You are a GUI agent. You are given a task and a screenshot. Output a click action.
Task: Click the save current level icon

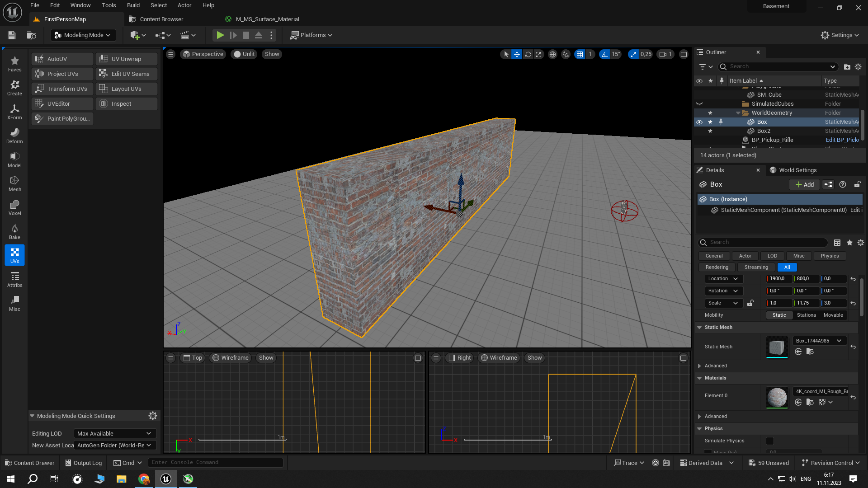click(x=12, y=35)
